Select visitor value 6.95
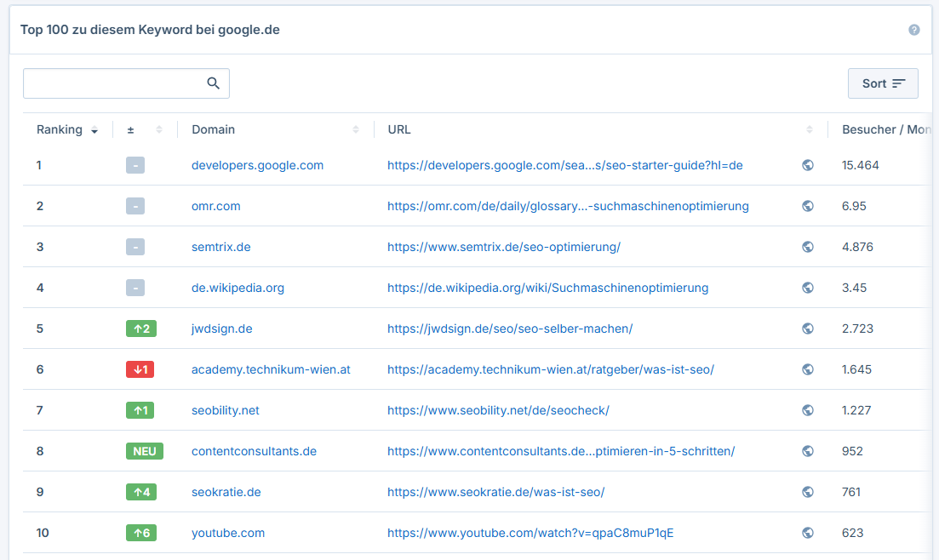Screen dimensions: 939x560 (x=854, y=206)
